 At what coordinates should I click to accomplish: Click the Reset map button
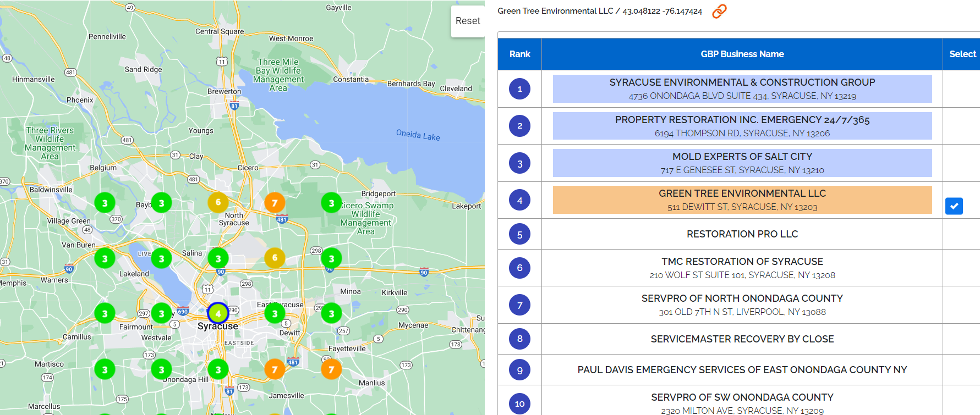tap(468, 21)
